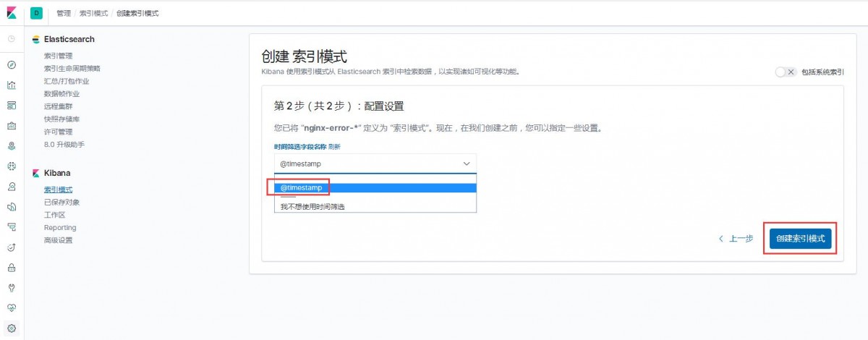868x340 pixels.
Task: Open 许可管理 menu item
Action: pyautogui.click(x=58, y=132)
